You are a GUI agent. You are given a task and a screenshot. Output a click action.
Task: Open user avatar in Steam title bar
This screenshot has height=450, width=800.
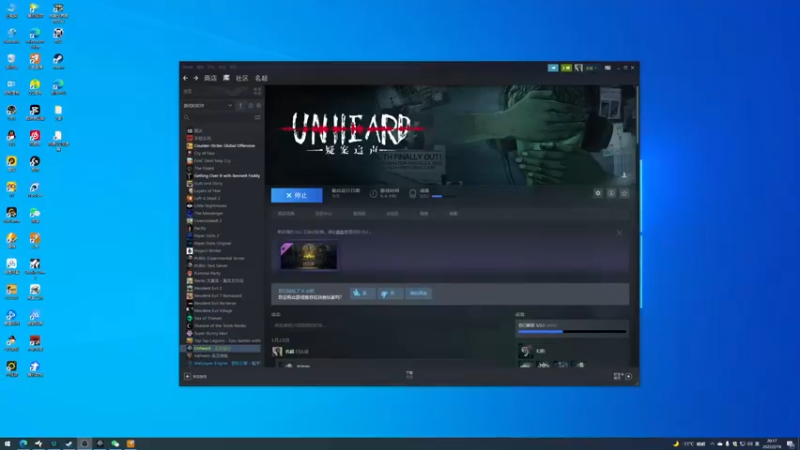(x=579, y=68)
